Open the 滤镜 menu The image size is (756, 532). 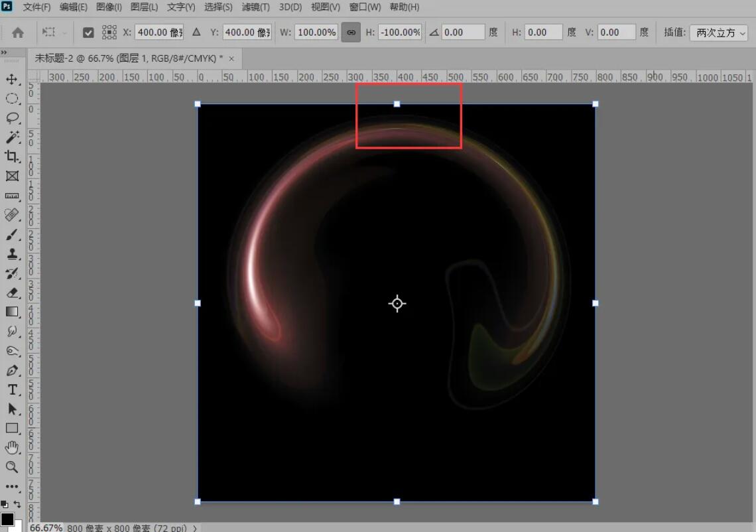tap(256, 7)
